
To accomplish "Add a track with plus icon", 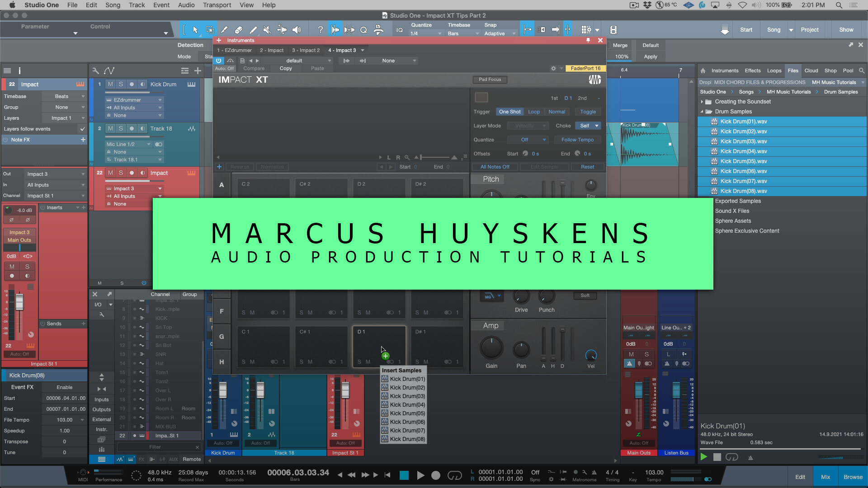I will pyautogui.click(x=198, y=70).
